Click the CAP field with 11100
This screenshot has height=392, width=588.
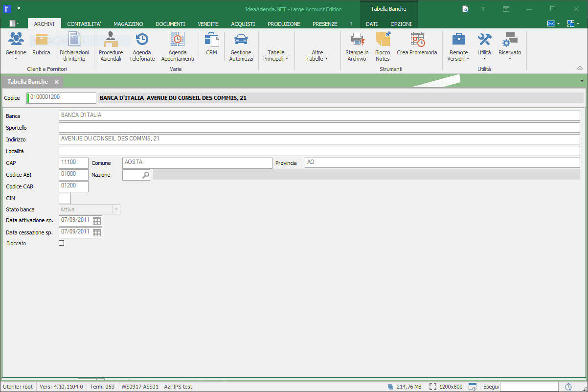pos(73,163)
